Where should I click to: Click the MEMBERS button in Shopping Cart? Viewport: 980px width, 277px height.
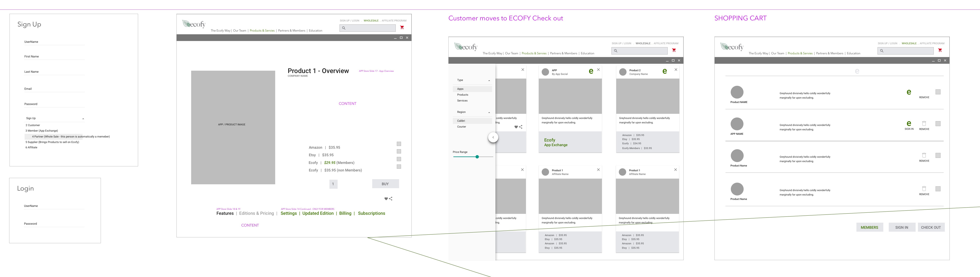point(869,228)
